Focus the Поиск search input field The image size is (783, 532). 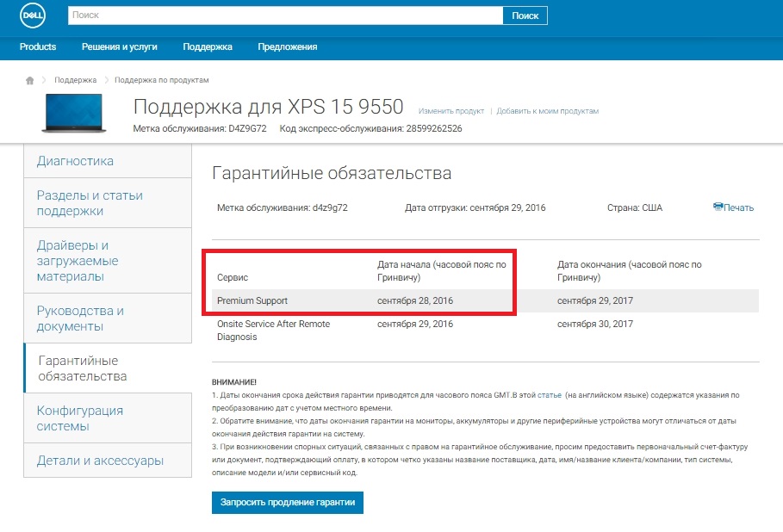tap(285, 15)
